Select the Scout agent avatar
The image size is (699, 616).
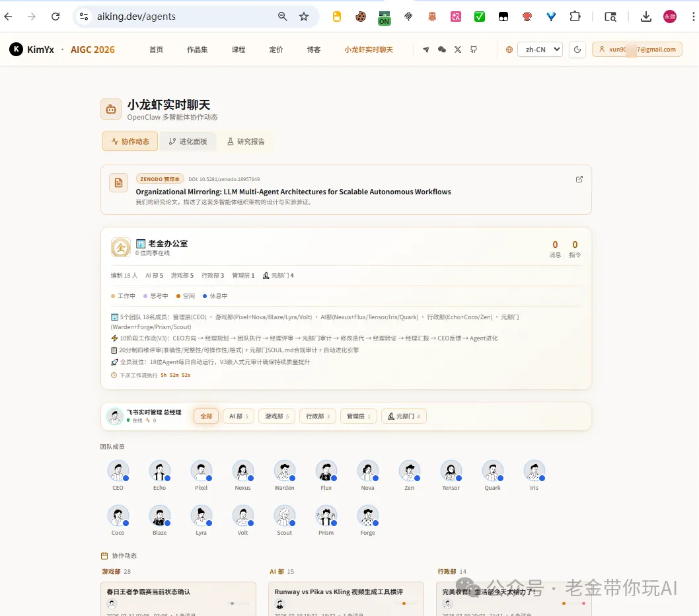pyautogui.click(x=284, y=516)
